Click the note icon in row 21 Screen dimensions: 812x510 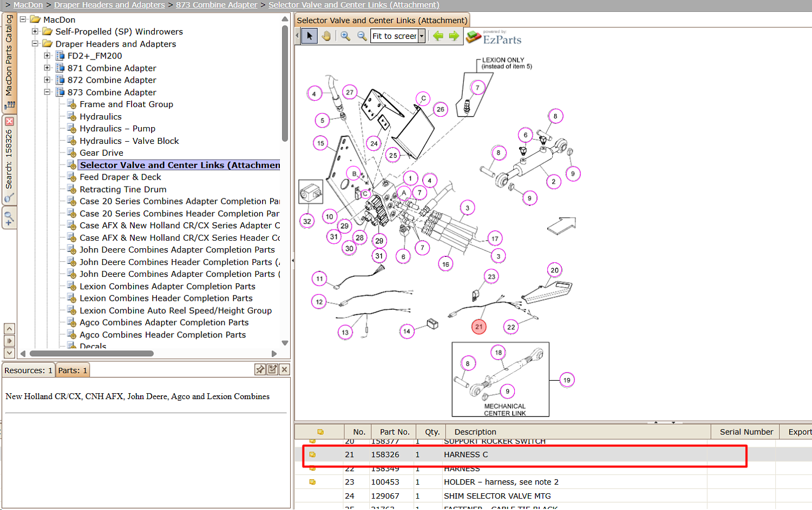312,455
